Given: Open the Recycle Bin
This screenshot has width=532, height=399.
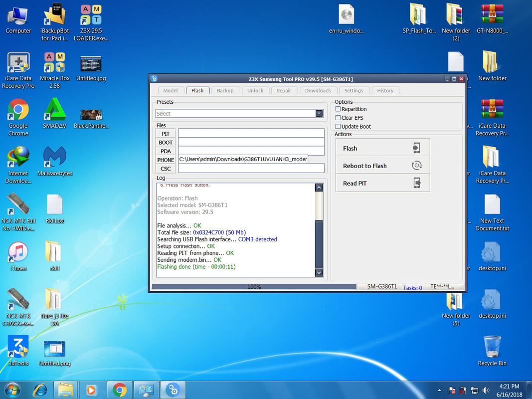Looking at the screenshot, I should 492,351.
